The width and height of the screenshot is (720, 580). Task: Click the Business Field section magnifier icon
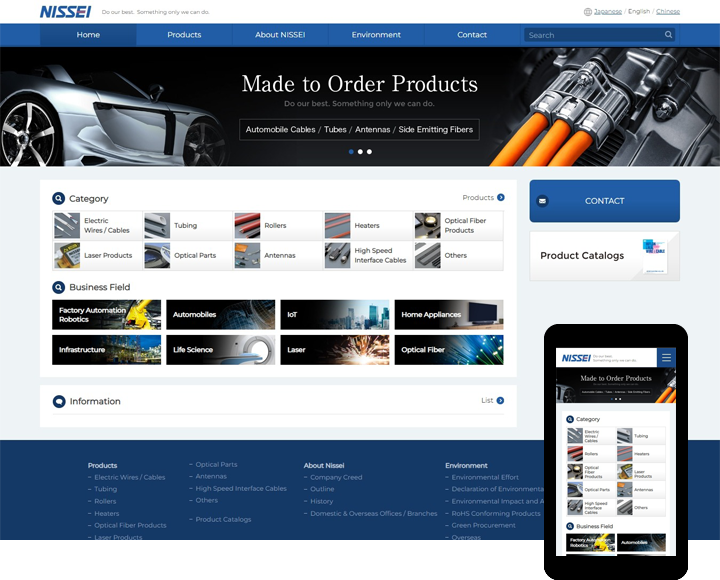coord(58,287)
